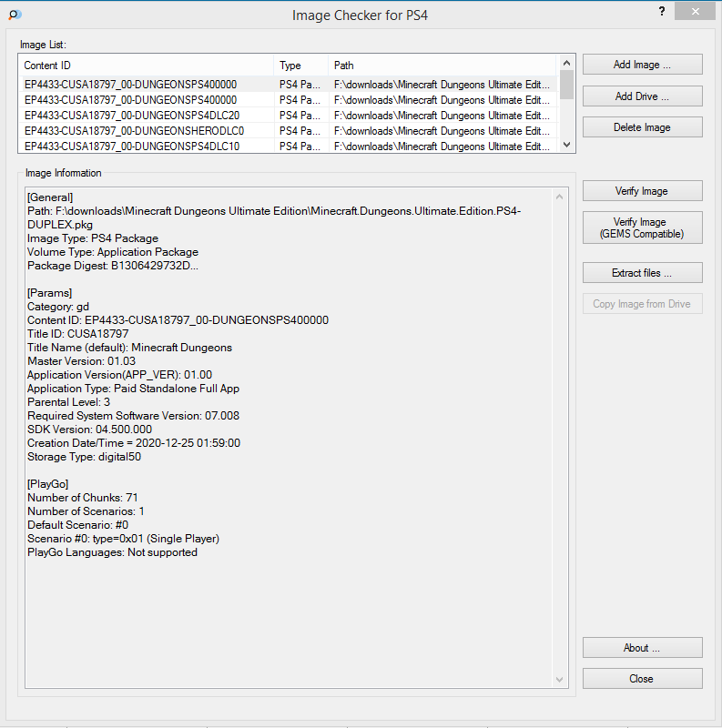
Task: Click the Close button at bottom
Action: pyautogui.click(x=642, y=679)
